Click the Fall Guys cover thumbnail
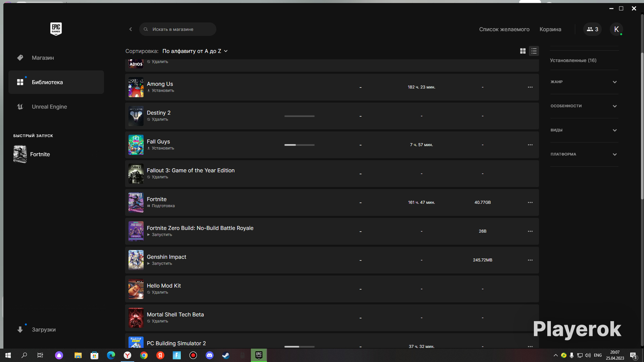This screenshot has width=644, height=362. [136, 145]
